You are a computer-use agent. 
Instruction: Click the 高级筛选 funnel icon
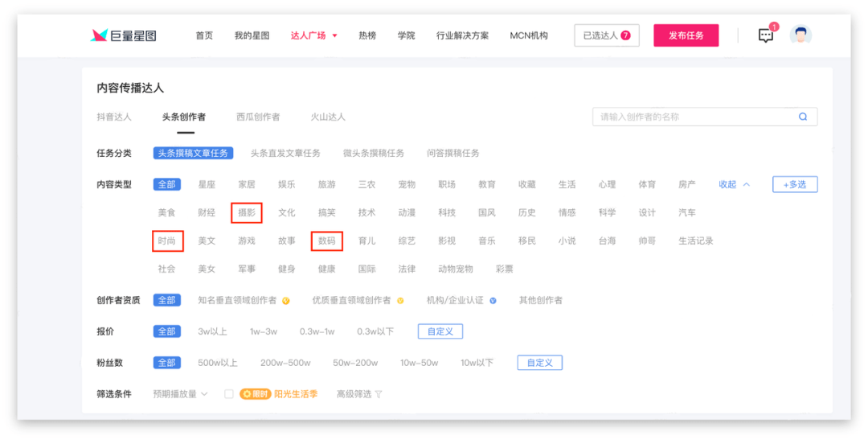(379, 395)
